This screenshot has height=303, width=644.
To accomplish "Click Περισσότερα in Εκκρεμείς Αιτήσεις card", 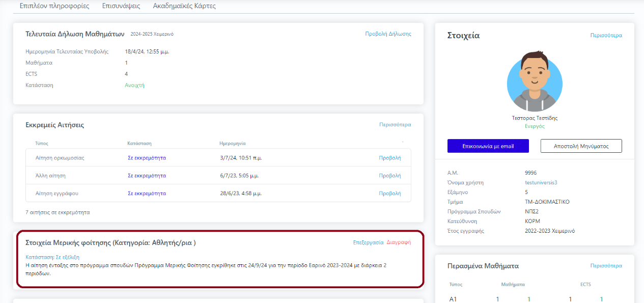I will click(x=395, y=125).
